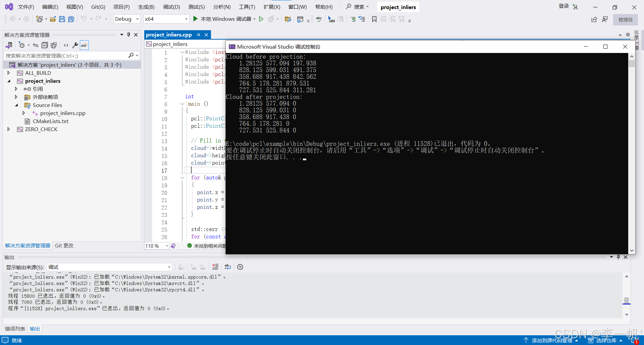Click the Save file toolbar icon
644x345 pixels.
[x=62, y=19]
